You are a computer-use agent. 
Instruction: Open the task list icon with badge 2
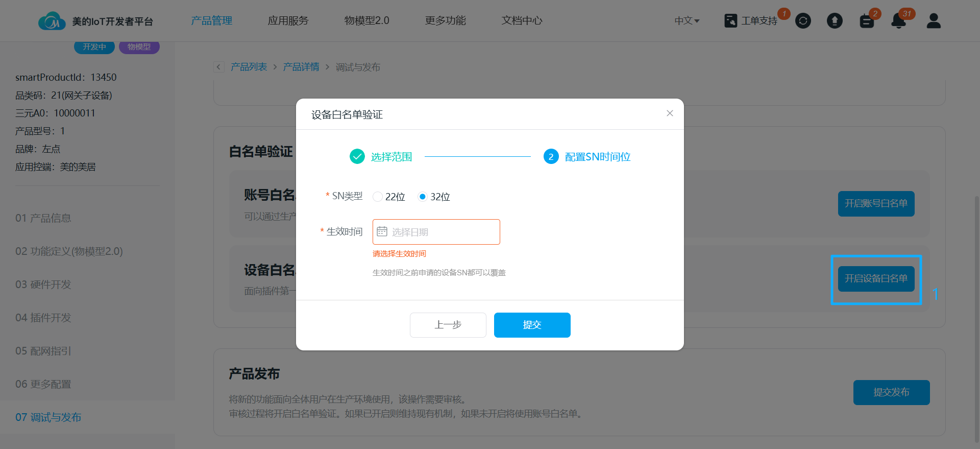(x=867, y=21)
